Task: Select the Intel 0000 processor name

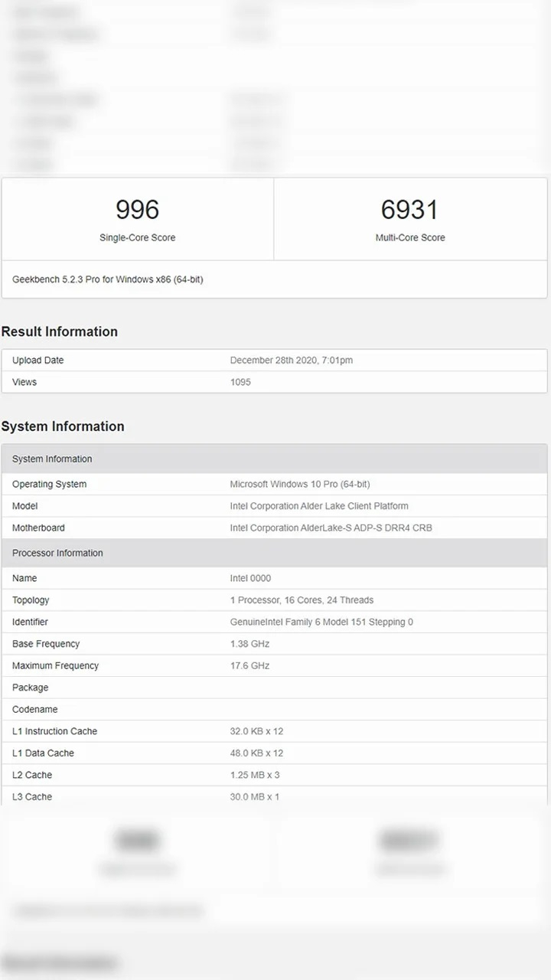Action: [x=251, y=579]
